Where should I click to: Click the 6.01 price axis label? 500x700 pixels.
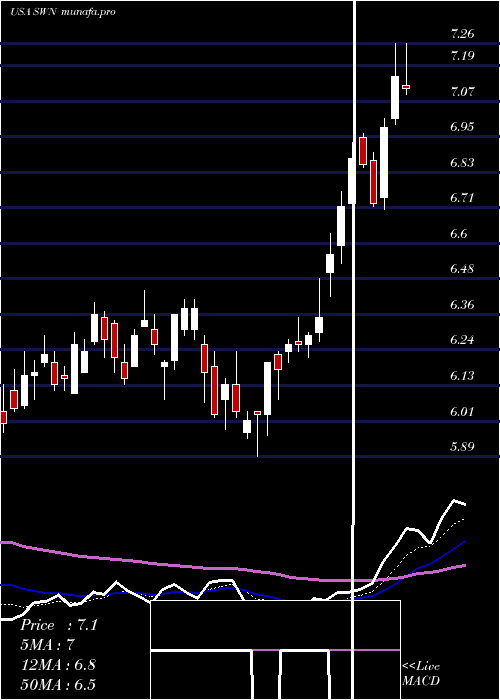(x=462, y=411)
